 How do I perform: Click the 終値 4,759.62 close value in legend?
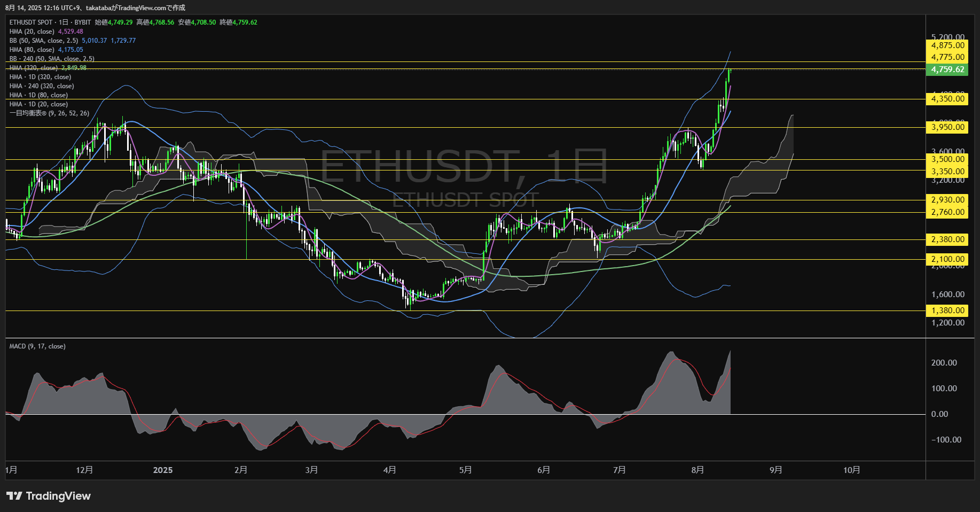coord(239,22)
